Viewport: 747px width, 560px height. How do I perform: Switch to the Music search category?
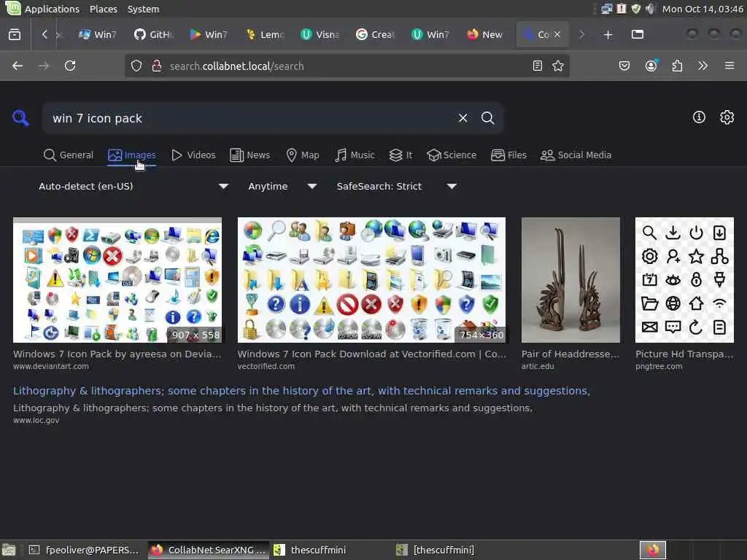click(x=355, y=155)
